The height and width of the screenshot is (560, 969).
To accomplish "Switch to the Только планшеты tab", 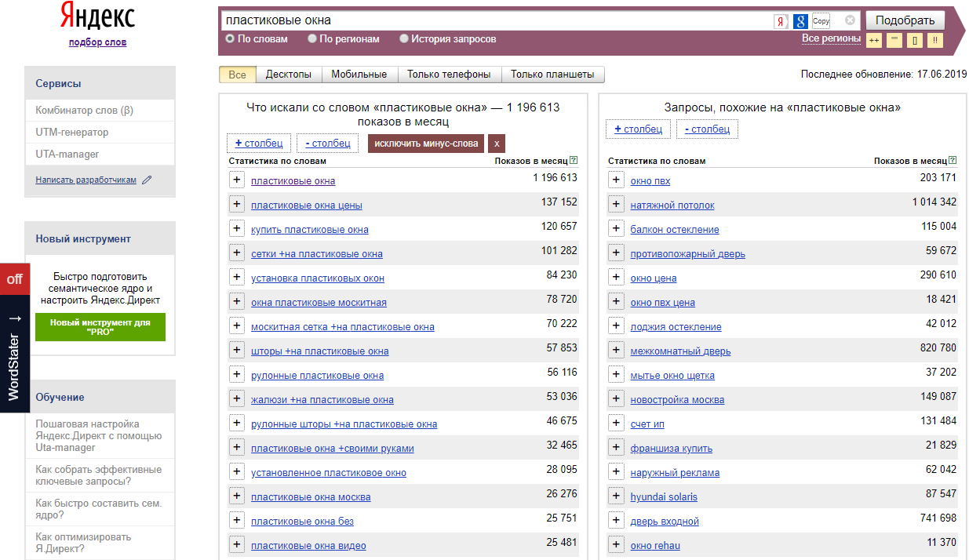I will click(553, 75).
